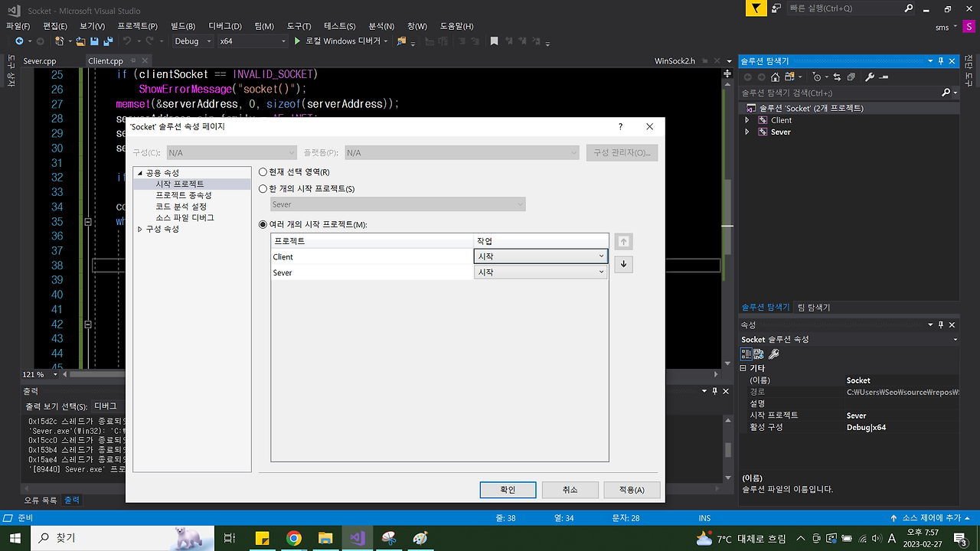Select 코드 분석 설정 in the dialog tree

coord(181,207)
